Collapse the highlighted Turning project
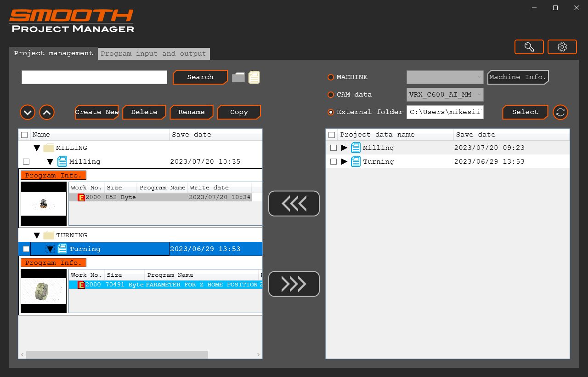 tap(50, 249)
